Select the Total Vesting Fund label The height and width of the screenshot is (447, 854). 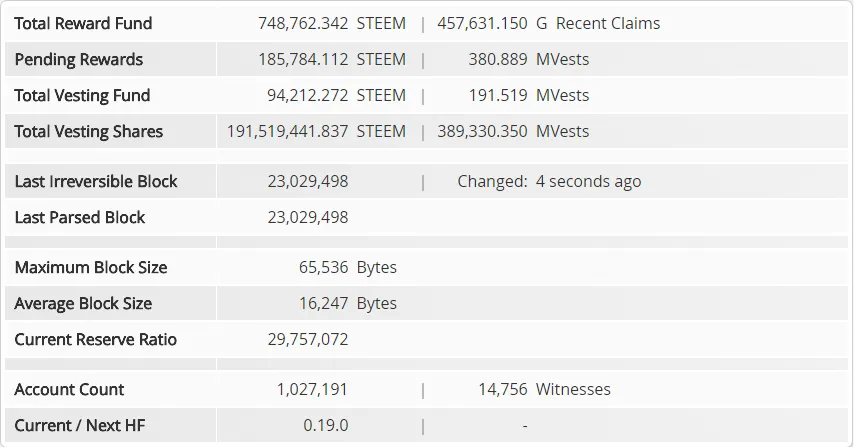pyautogui.click(x=82, y=95)
